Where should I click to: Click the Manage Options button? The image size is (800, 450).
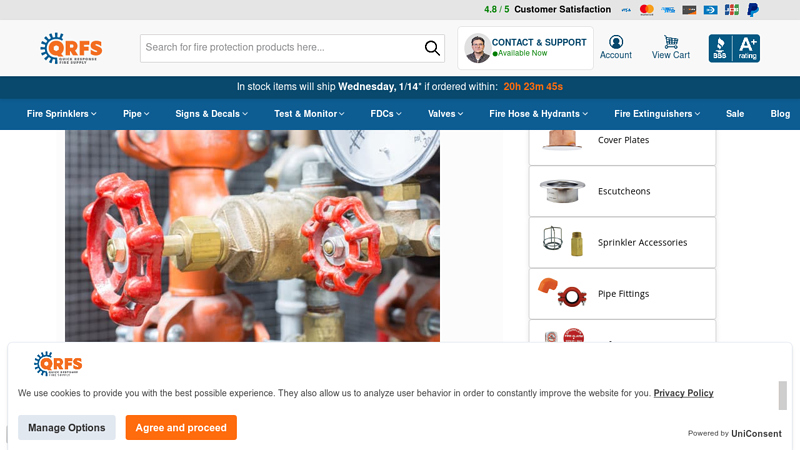click(67, 428)
